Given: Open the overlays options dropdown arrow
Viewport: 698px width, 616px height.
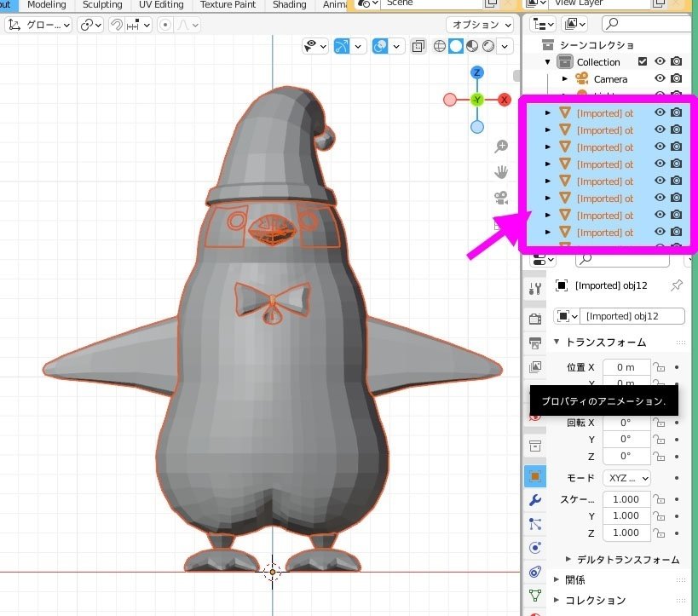Looking at the screenshot, I should (x=396, y=46).
